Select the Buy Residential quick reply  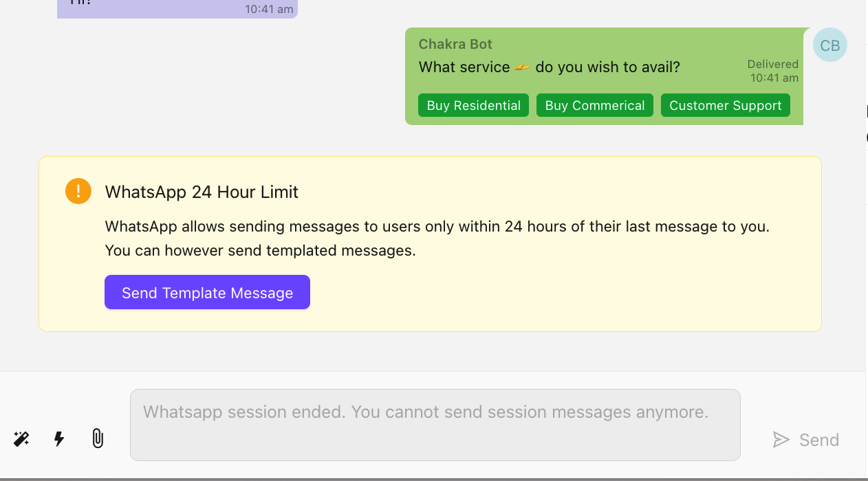[x=473, y=105]
